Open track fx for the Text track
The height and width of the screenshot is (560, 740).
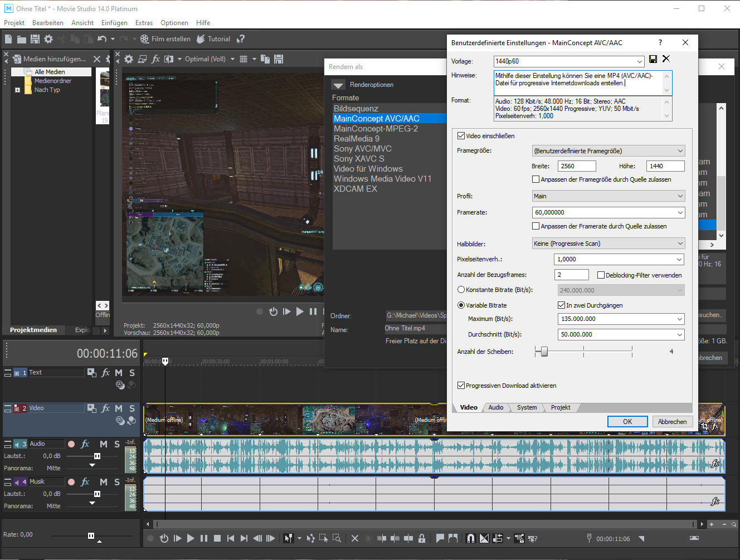click(106, 372)
